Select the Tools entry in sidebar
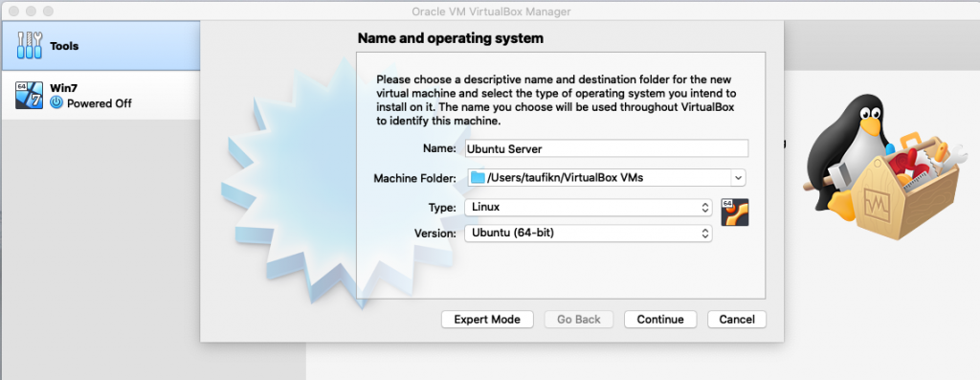This screenshot has width=980, height=380. pyautogui.click(x=100, y=46)
